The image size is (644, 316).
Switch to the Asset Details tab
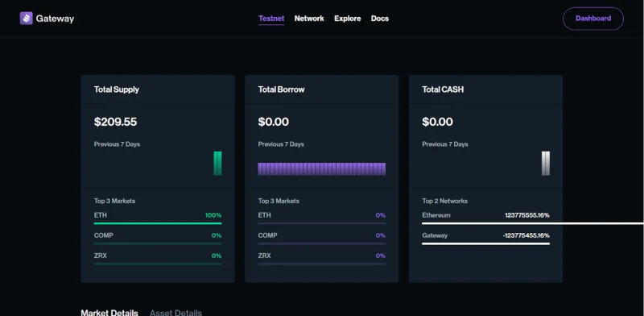[x=175, y=313]
